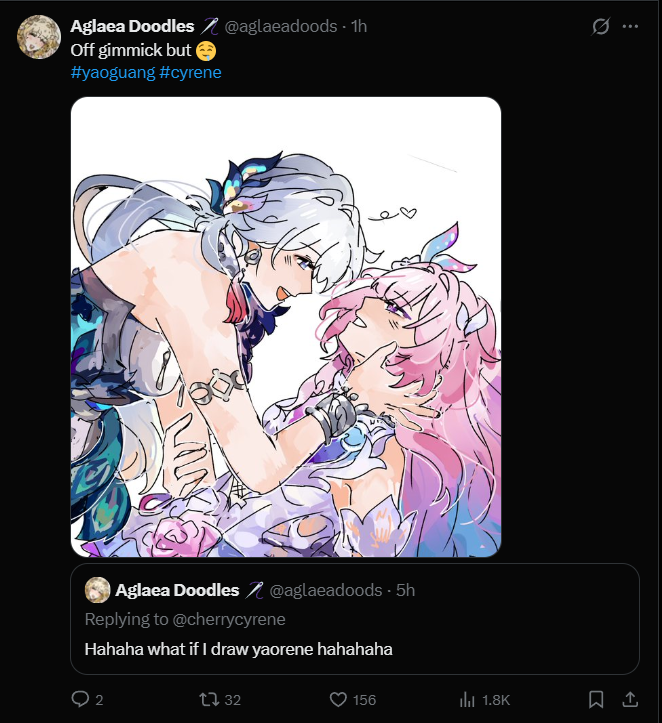The width and height of the screenshot is (662, 723).
Task: Click the Grok slashed-circle icon
Action: point(600,26)
